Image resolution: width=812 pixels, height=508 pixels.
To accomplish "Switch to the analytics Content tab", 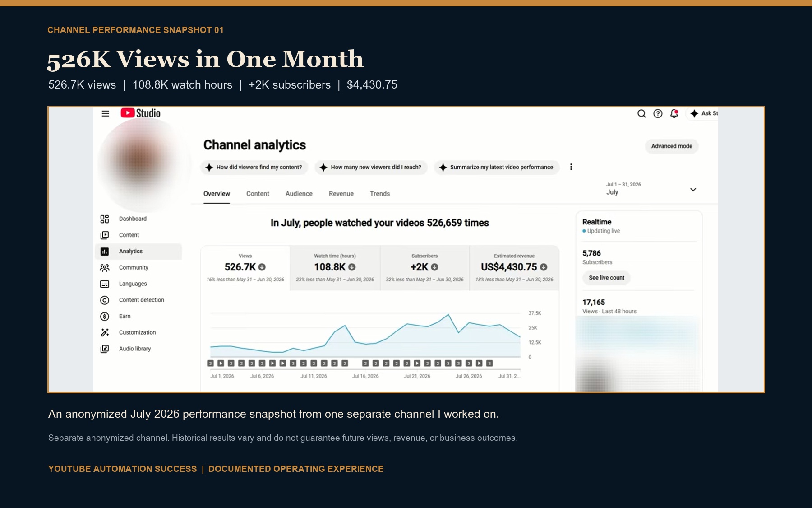I will 258,194.
